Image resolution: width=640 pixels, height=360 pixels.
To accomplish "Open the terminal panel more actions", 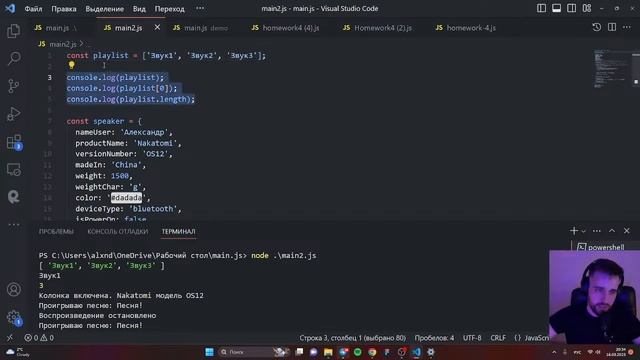I will coord(597,231).
